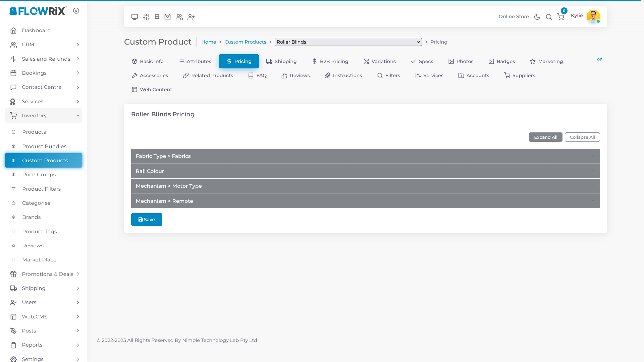Click the monitor icon in the top toolbar
The height and width of the screenshot is (362, 644).
tap(135, 17)
